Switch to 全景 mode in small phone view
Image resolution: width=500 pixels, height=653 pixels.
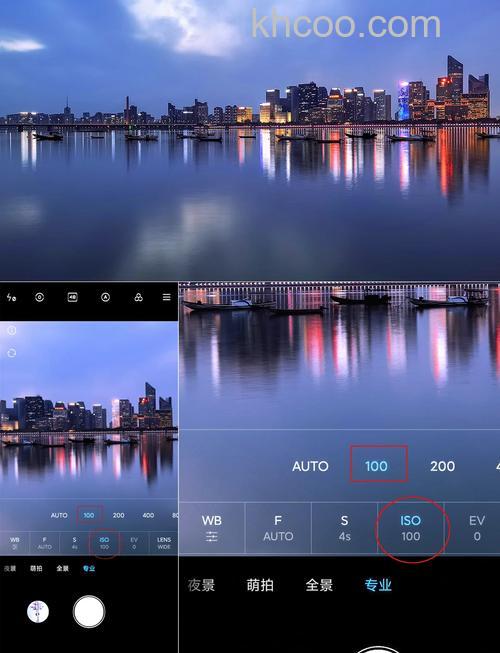tap(62, 568)
